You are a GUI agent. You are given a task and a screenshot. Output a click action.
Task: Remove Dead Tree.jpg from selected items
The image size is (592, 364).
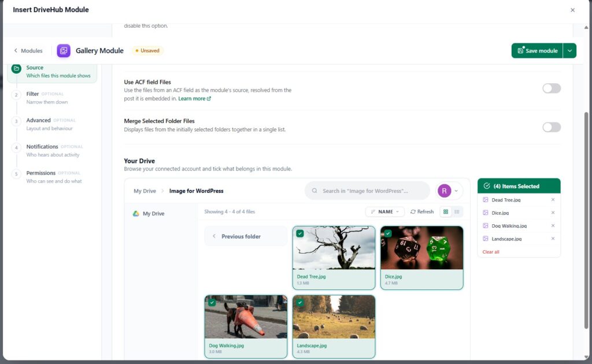pos(553,200)
